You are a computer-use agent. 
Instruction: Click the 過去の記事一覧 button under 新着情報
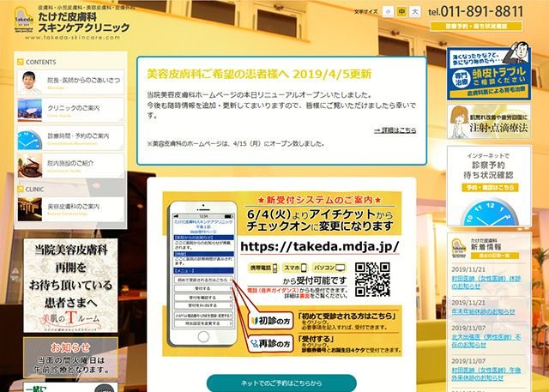[x=498, y=256]
